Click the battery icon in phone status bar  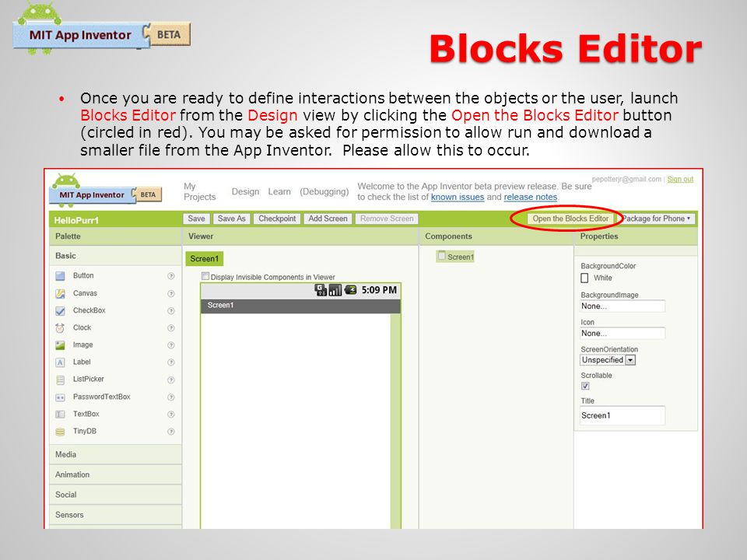(x=351, y=289)
